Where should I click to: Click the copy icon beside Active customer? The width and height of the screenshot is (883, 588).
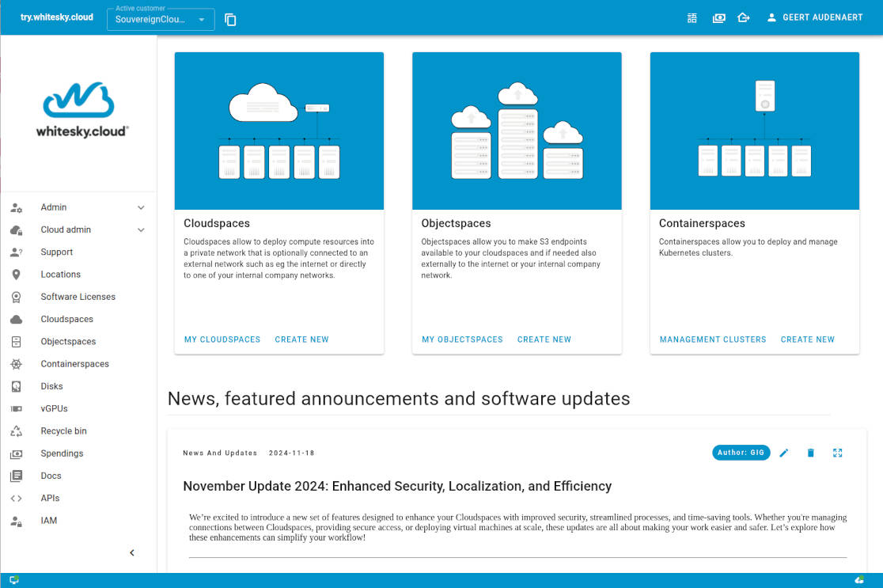(x=230, y=20)
